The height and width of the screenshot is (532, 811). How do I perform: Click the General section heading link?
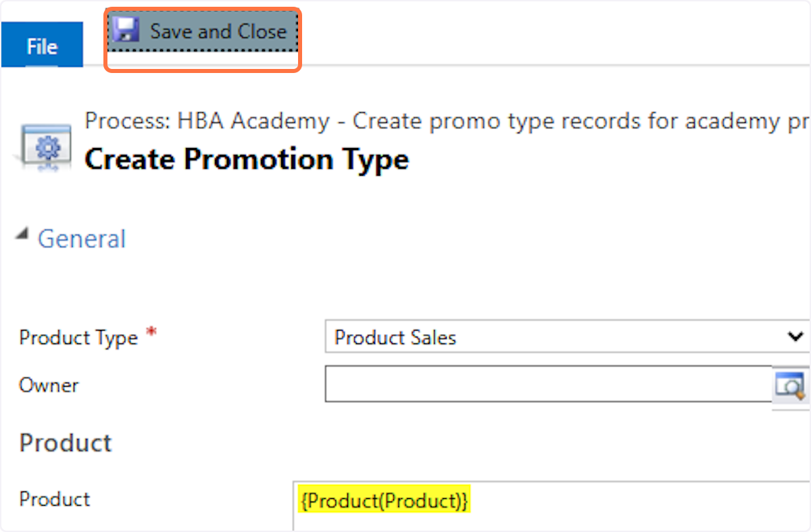82,239
